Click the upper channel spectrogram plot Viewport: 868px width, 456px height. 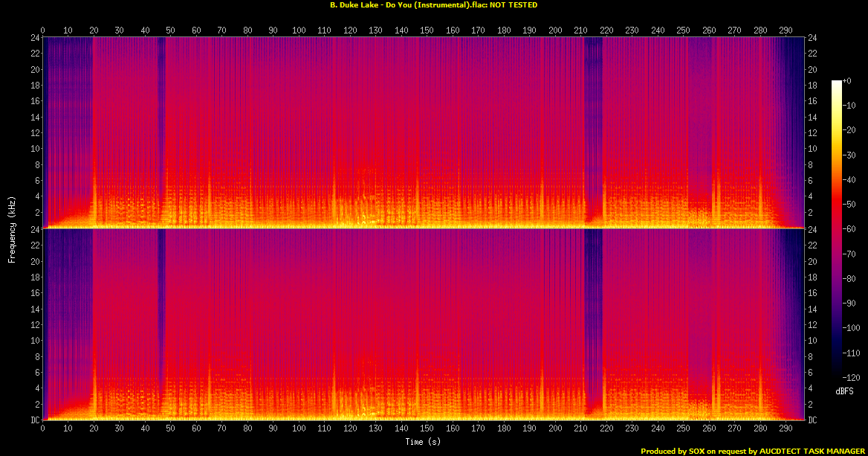(423, 133)
